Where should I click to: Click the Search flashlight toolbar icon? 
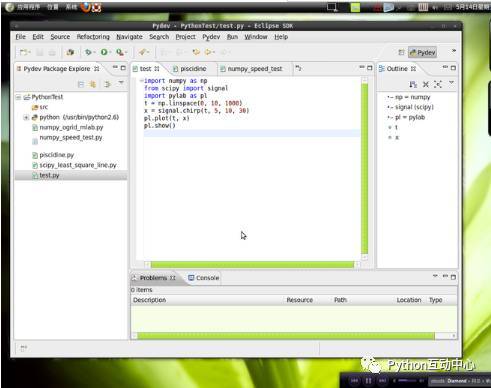143,52
